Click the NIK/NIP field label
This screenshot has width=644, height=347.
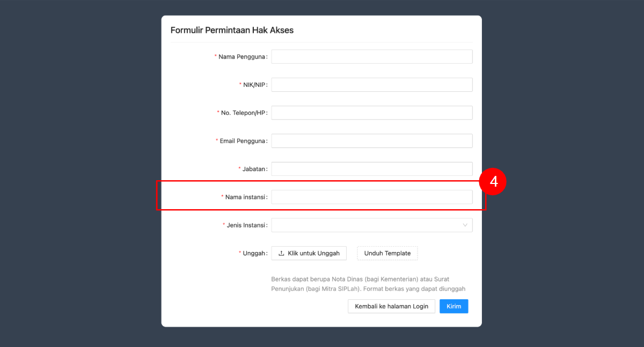click(x=254, y=85)
